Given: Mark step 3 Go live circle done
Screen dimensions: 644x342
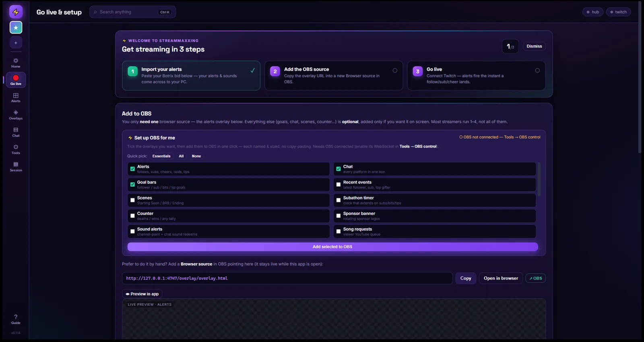Looking at the screenshot, I should [537, 70].
